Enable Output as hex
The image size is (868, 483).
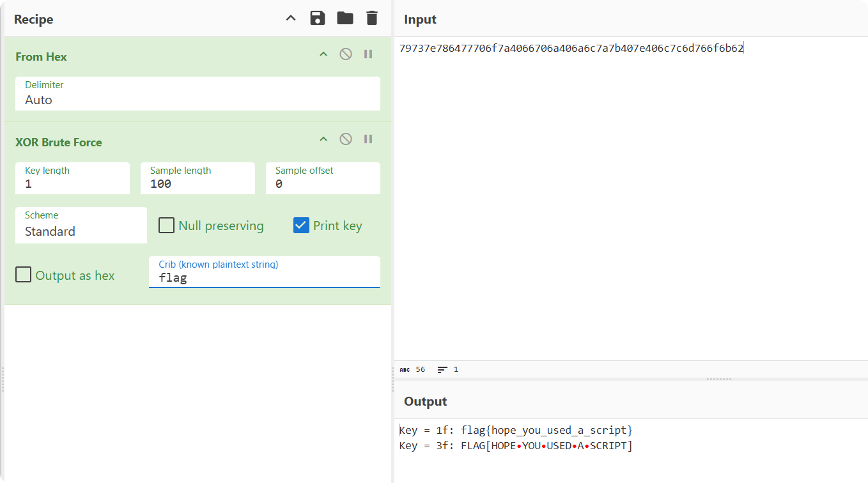click(23, 274)
